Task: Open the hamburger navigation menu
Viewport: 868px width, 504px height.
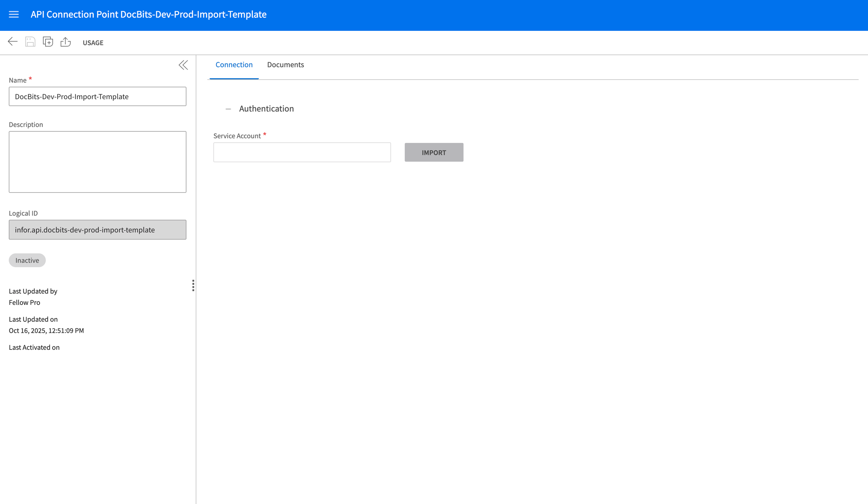Action: click(14, 14)
